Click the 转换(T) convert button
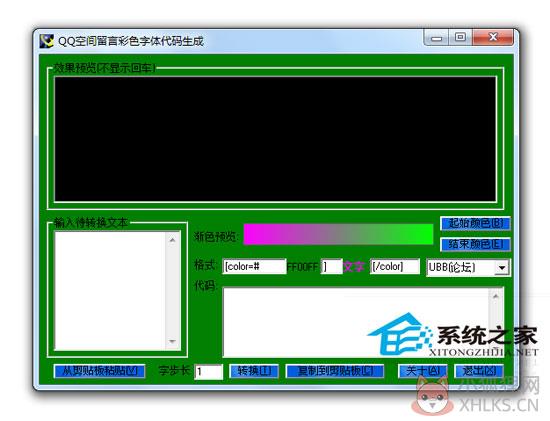 [254, 371]
